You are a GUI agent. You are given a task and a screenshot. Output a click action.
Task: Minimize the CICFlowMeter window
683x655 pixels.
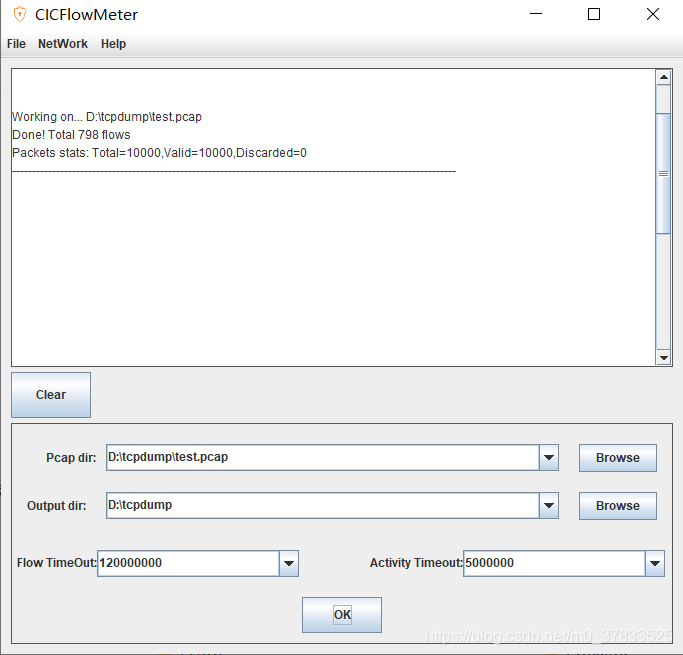[536, 14]
